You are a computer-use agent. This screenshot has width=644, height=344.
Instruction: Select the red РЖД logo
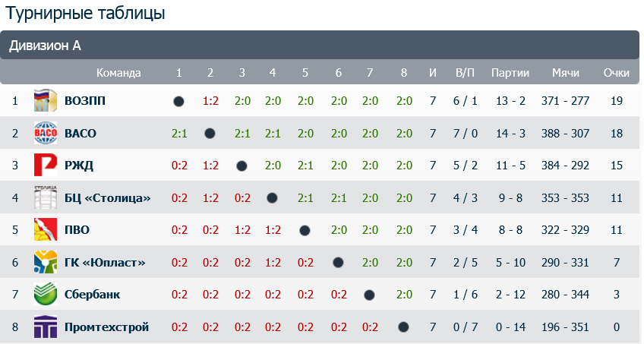pyautogui.click(x=45, y=165)
